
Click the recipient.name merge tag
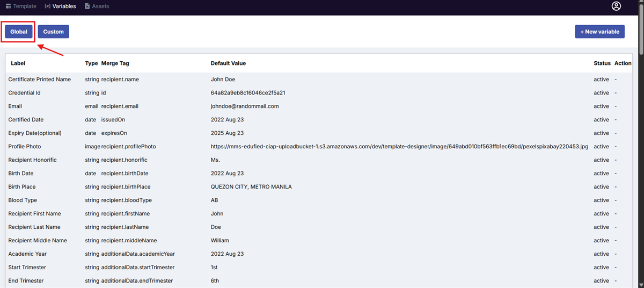click(120, 80)
